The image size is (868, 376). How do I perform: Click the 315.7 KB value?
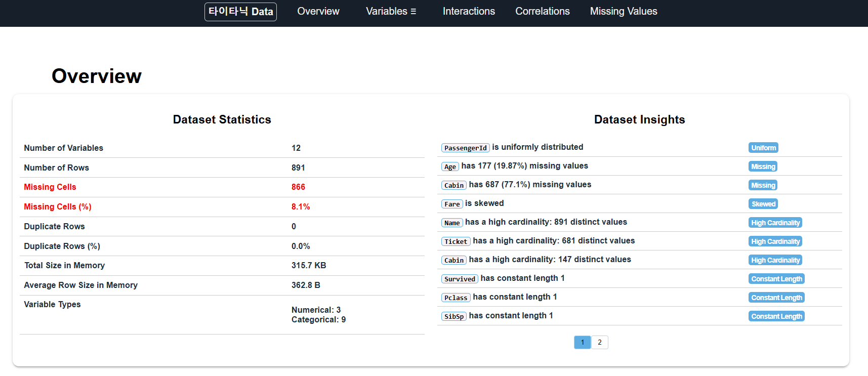click(x=309, y=266)
